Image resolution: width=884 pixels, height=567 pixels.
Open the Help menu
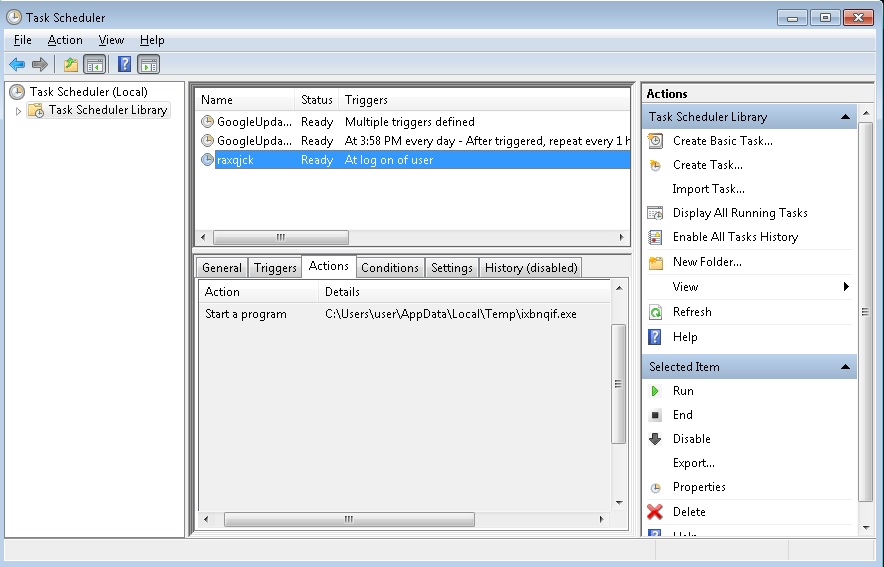coord(152,40)
